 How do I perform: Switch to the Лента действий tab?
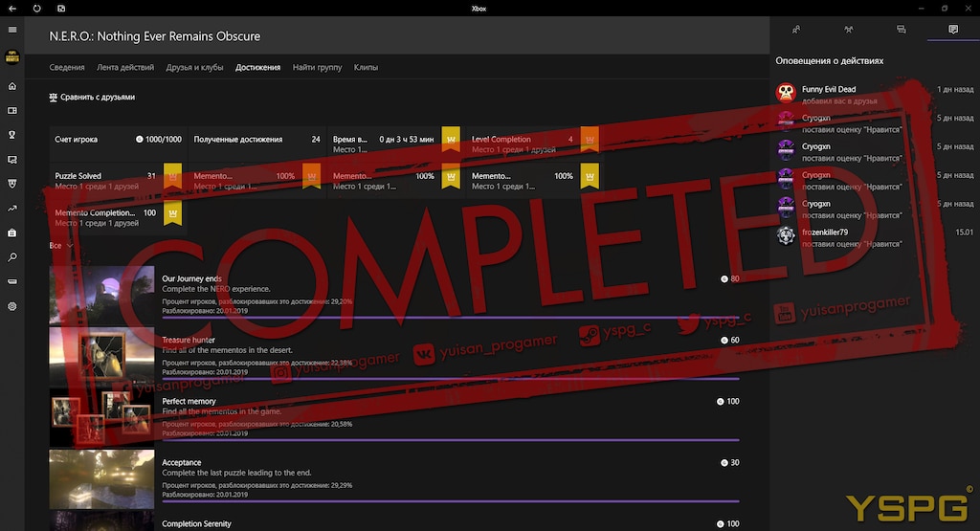(125, 68)
